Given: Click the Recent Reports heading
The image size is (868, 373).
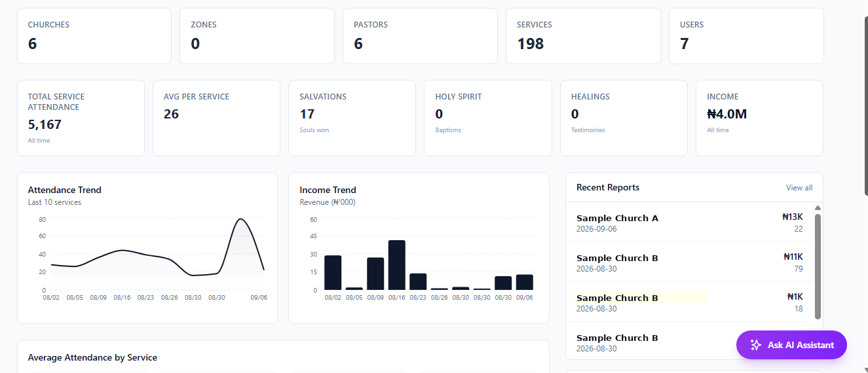Looking at the screenshot, I should [608, 187].
